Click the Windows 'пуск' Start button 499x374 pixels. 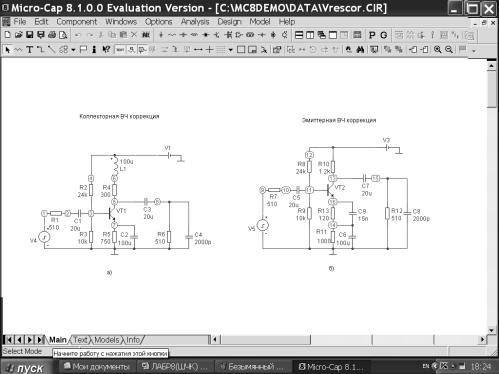(x=26, y=367)
